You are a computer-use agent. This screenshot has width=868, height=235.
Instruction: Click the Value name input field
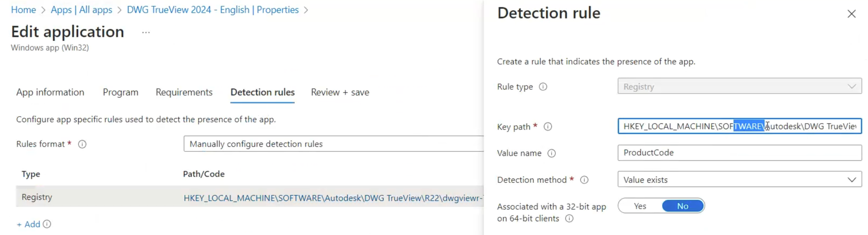tap(739, 153)
